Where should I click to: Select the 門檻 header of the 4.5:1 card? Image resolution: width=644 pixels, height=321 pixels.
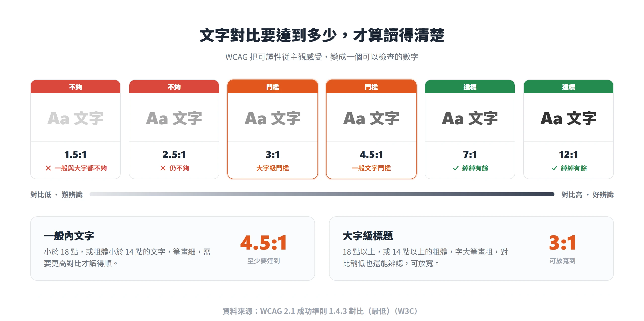[371, 87]
